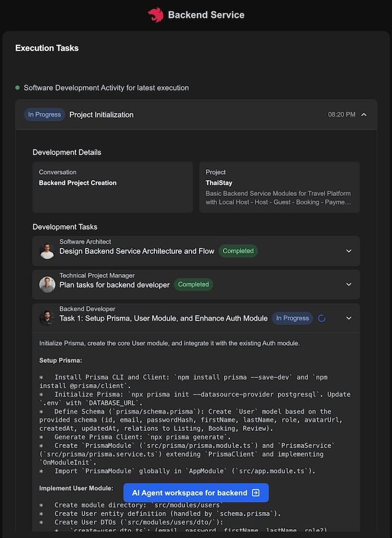Click the Software Architect avatar
Viewport: 392px width, 538px height.
pos(47,251)
